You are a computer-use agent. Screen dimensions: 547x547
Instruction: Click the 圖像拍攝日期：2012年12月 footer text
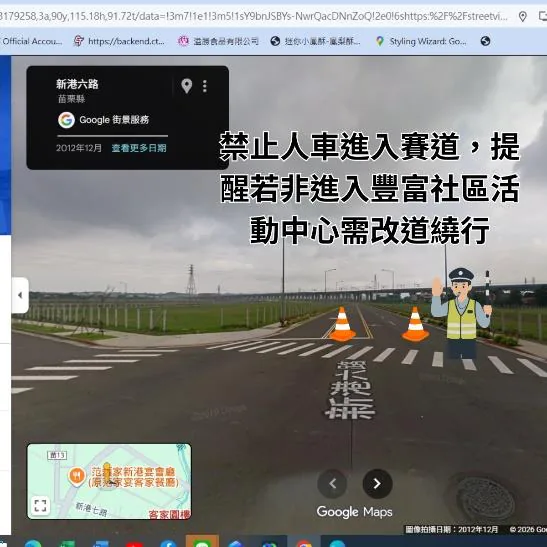tap(451, 529)
